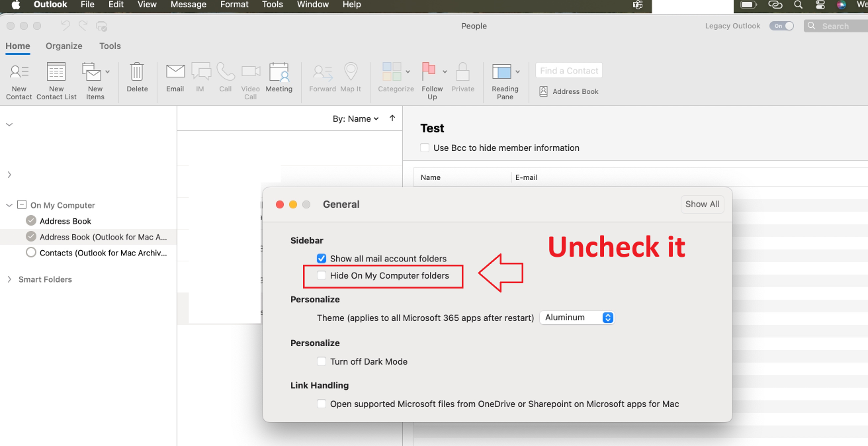
Task: Collapse the top sidebar account chevron
Action: pos(9,124)
